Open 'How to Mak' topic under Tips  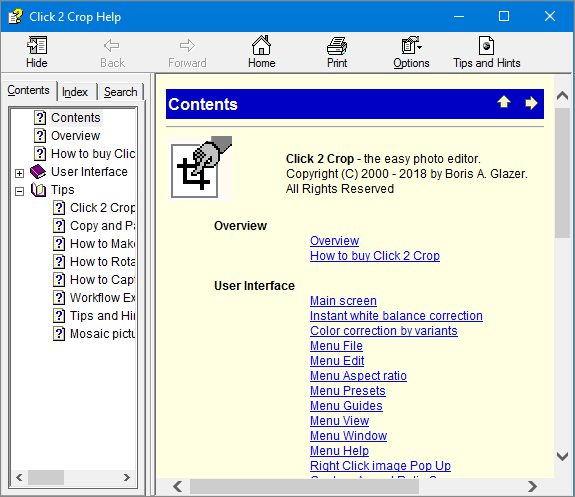click(102, 244)
